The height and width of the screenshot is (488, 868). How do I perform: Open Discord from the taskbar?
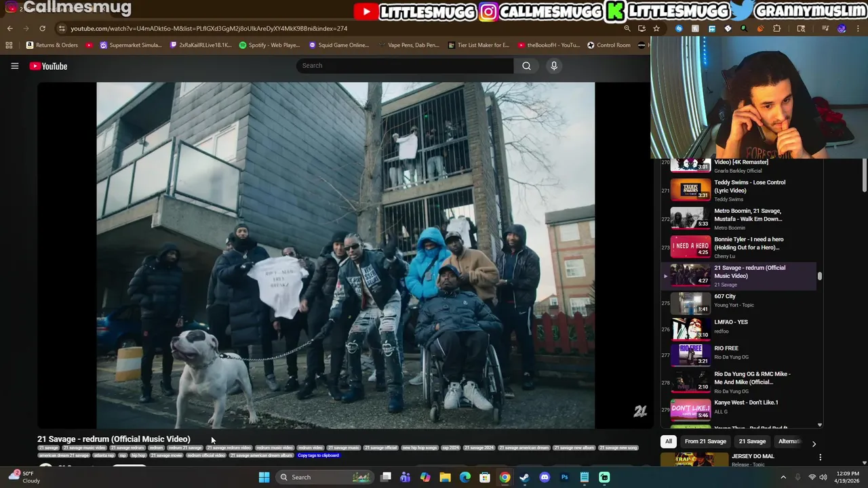point(545,477)
